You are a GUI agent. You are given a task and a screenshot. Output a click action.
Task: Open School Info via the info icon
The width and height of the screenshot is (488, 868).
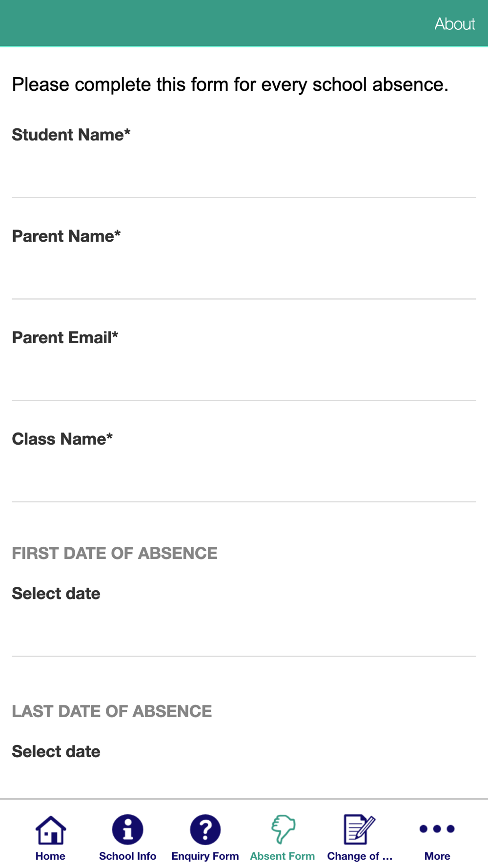tap(127, 829)
